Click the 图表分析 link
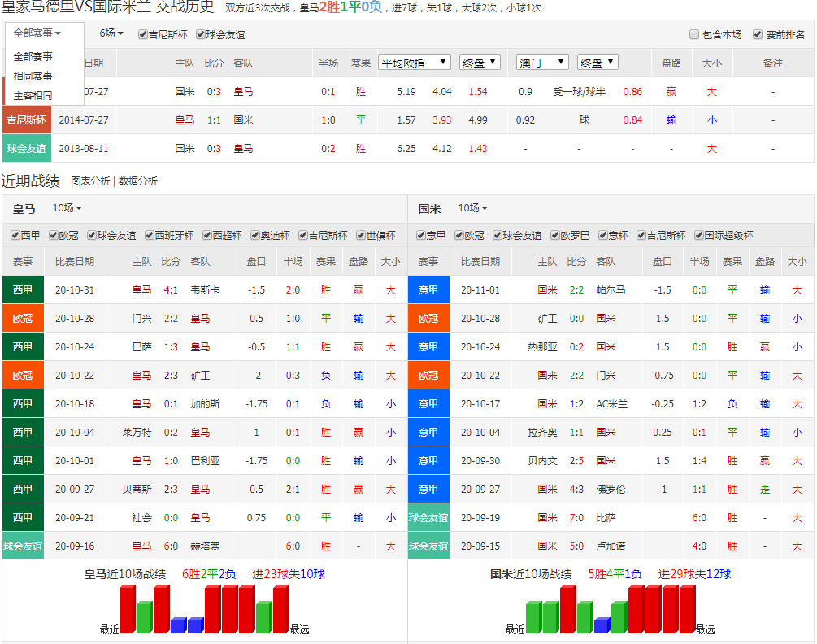817x644 pixels. coord(90,181)
